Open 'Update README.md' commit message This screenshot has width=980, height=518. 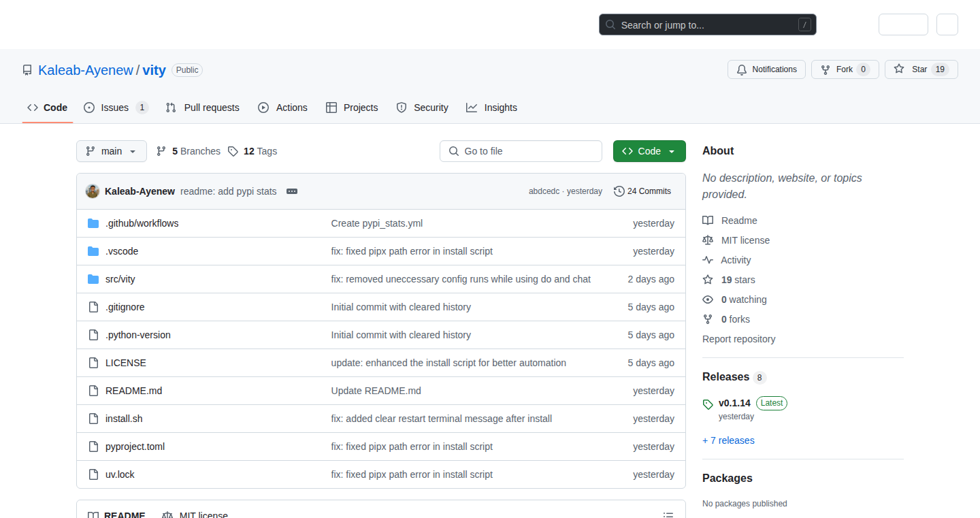(x=376, y=391)
